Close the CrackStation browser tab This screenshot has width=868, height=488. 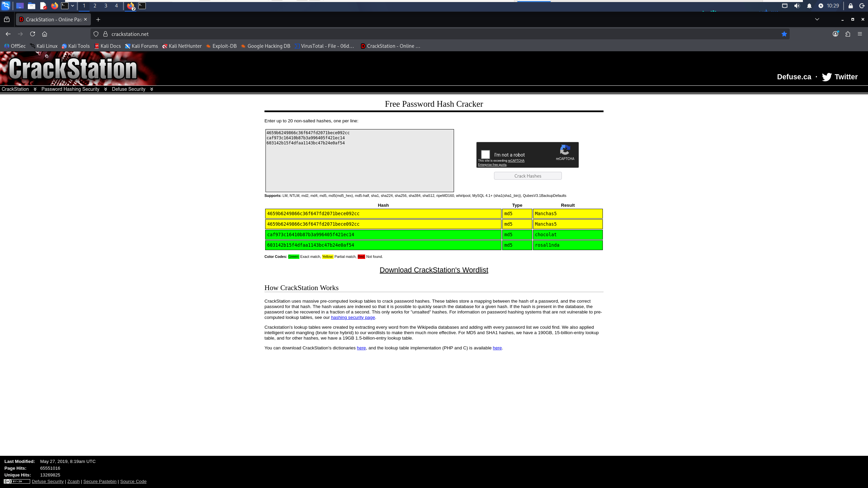85,20
